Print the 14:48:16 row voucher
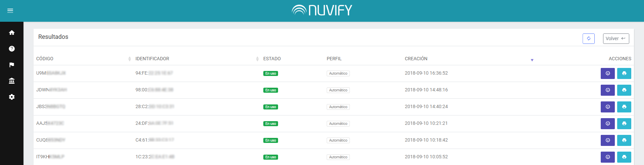 tap(624, 90)
